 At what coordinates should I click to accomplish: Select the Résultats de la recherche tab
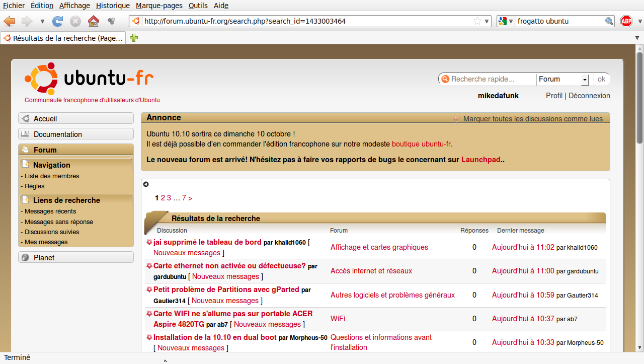[x=63, y=38]
